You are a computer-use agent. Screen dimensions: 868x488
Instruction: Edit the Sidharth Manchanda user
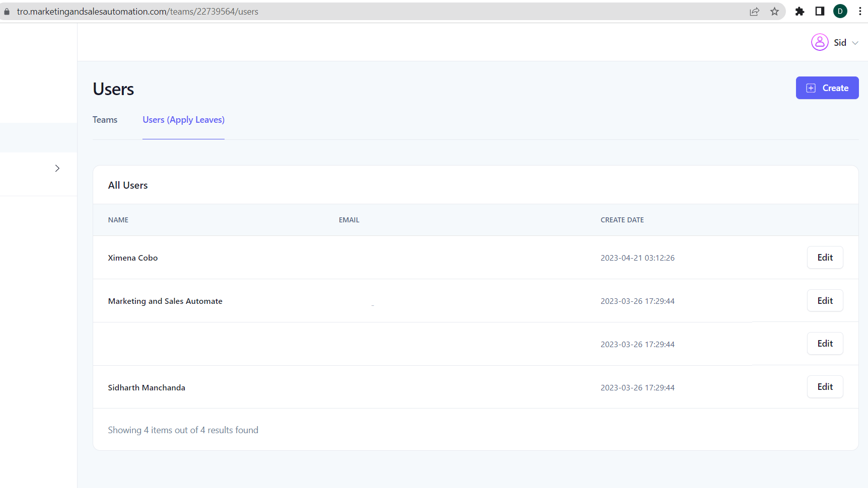(x=825, y=387)
